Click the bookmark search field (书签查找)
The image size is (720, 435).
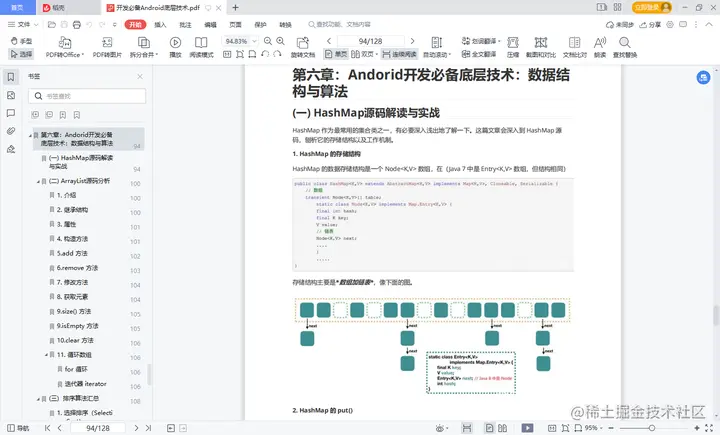(x=87, y=96)
